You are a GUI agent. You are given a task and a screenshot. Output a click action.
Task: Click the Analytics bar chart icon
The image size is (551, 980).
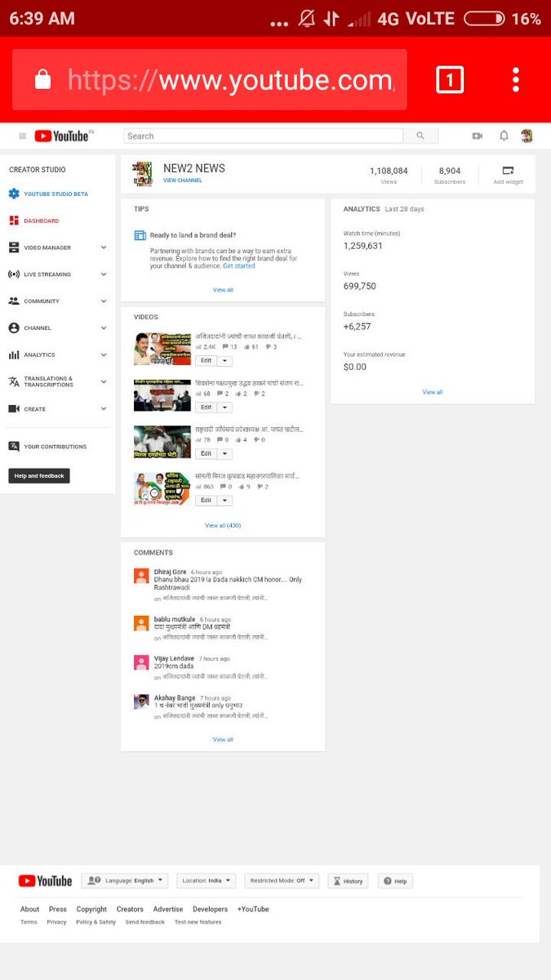pyautogui.click(x=14, y=354)
